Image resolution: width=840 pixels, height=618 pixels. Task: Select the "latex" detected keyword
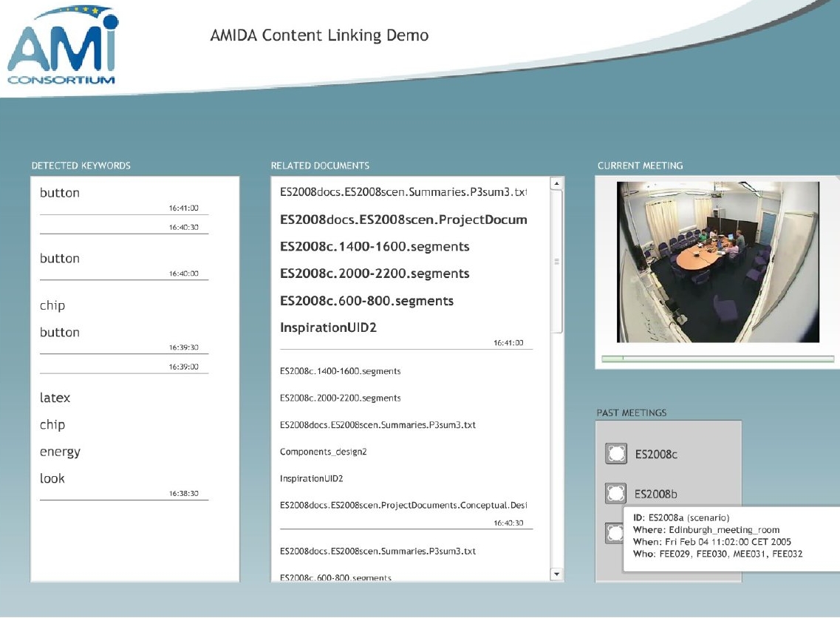[55, 398]
